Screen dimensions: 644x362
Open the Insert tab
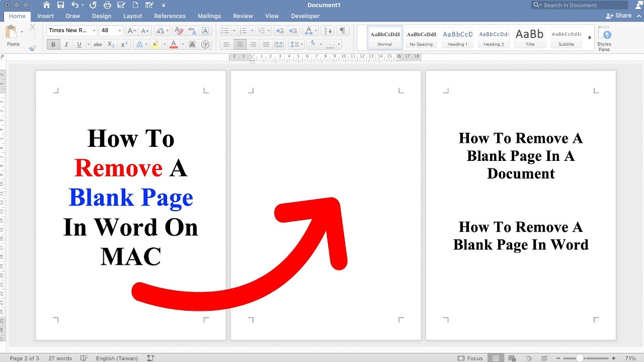click(x=46, y=16)
